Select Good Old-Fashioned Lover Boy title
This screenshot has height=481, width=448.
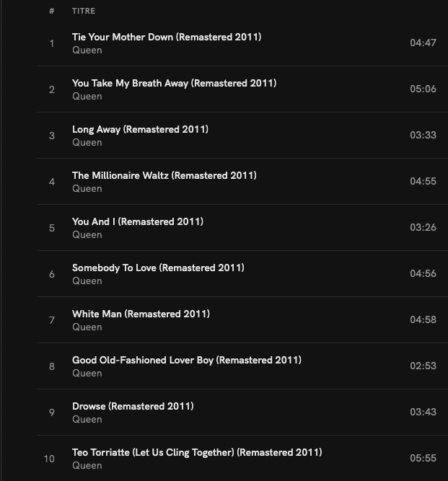pyautogui.click(x=186, y=360)
